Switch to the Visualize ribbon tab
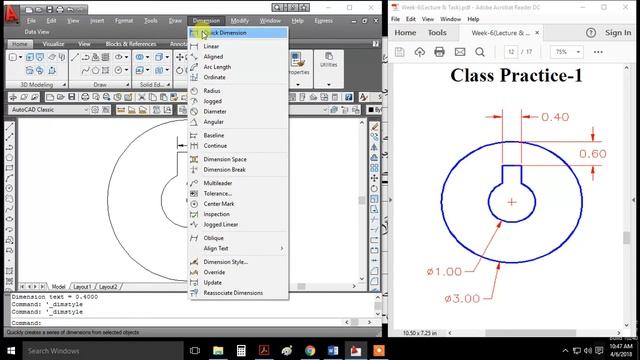This screenshot has width=640, height=360. pos(53,44)
